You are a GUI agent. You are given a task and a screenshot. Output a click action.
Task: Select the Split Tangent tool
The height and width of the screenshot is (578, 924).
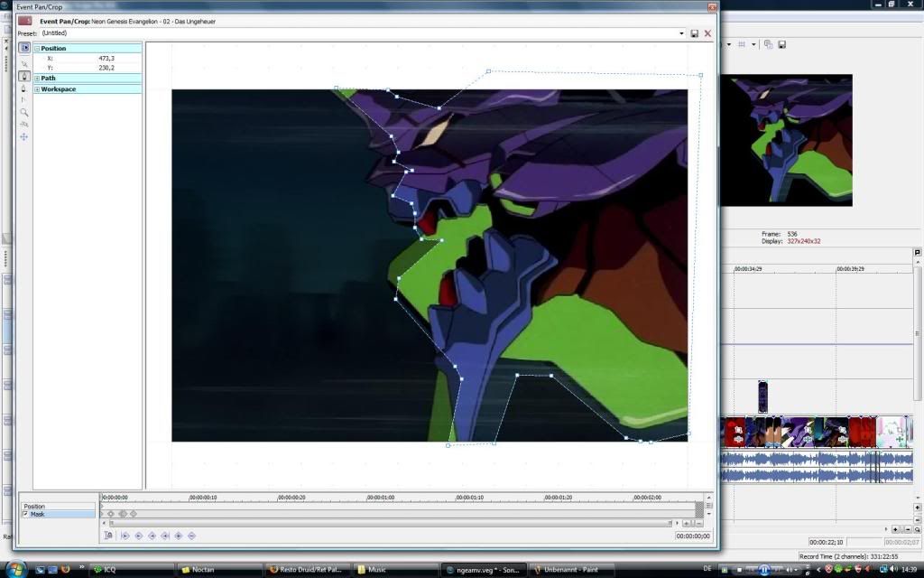tap(24, 99)
